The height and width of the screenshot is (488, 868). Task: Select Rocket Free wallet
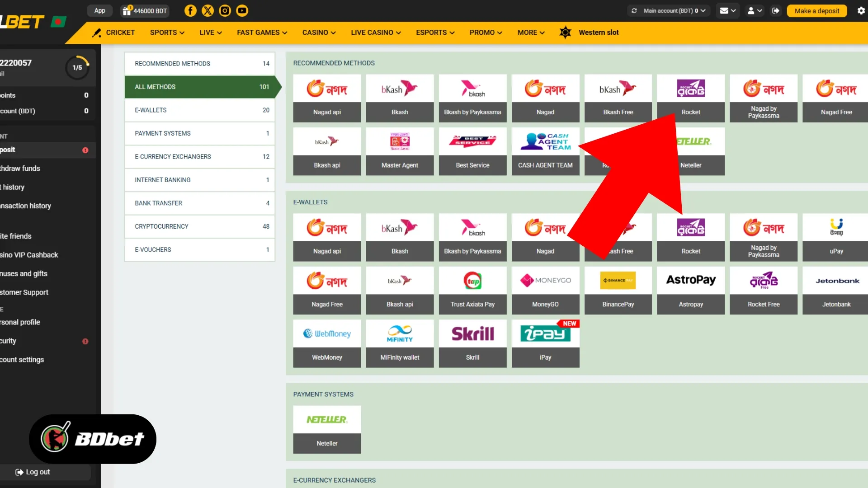764,291
